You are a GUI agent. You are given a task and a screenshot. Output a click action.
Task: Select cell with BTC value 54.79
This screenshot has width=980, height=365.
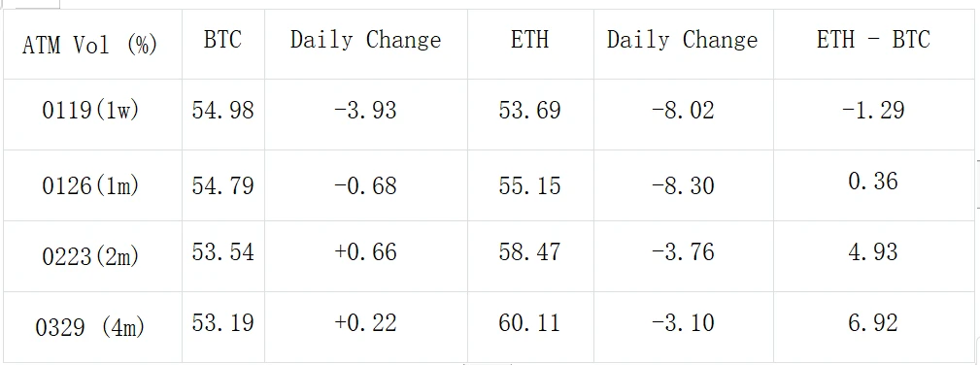[223, 185]
